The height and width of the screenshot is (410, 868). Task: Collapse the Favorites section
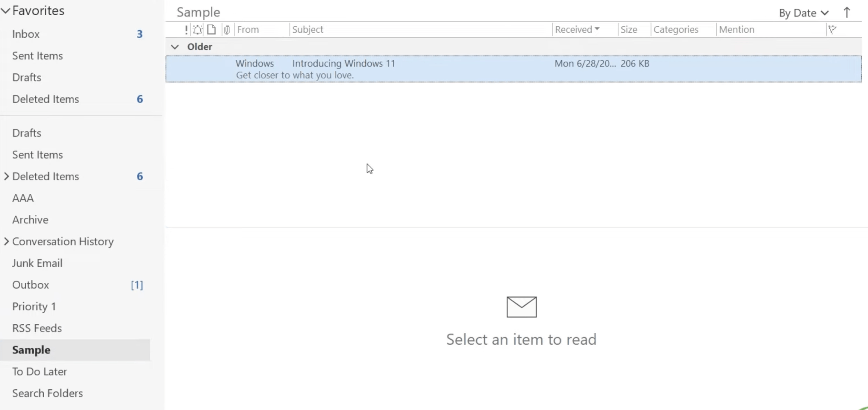coord(6,10)
